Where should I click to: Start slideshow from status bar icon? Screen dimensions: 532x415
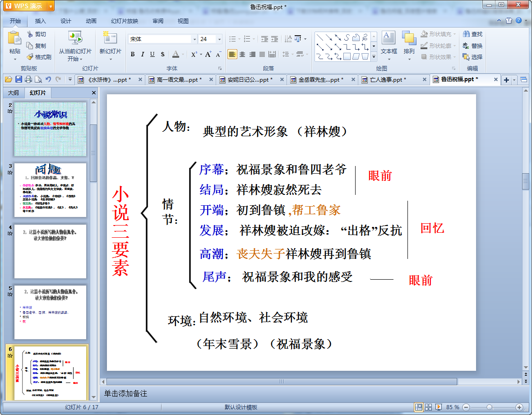(x=438, y=407)
